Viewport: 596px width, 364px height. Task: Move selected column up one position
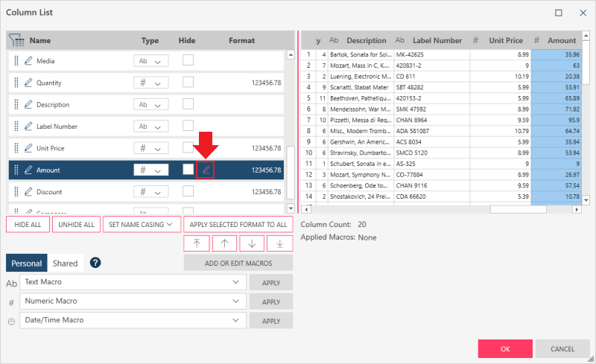coord(224,243)
